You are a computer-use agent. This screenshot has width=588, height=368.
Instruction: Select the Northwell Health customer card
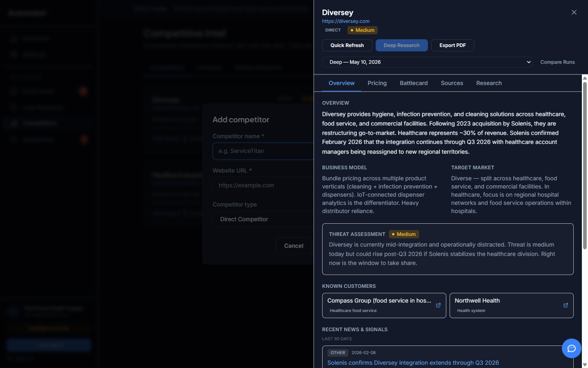point(512,305)
